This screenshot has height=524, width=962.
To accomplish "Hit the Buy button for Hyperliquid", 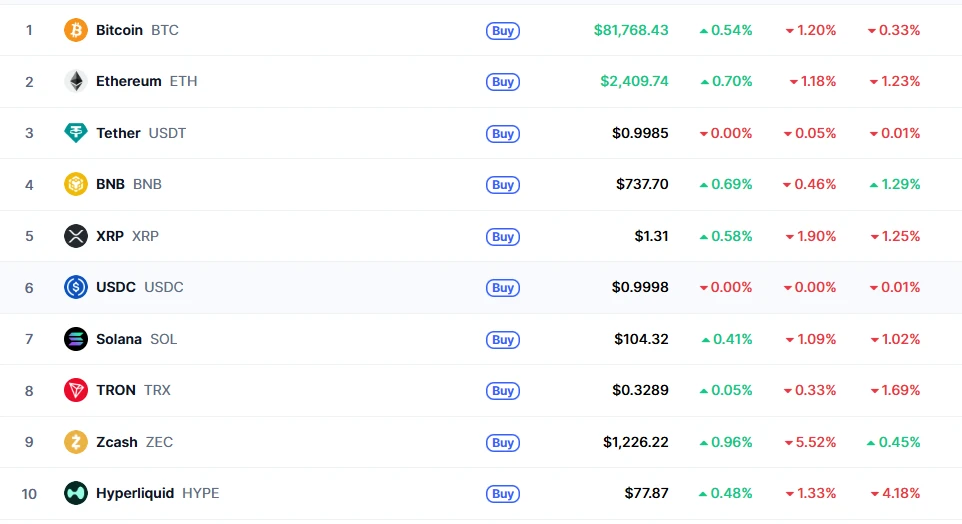I will [x=503, y=494].
